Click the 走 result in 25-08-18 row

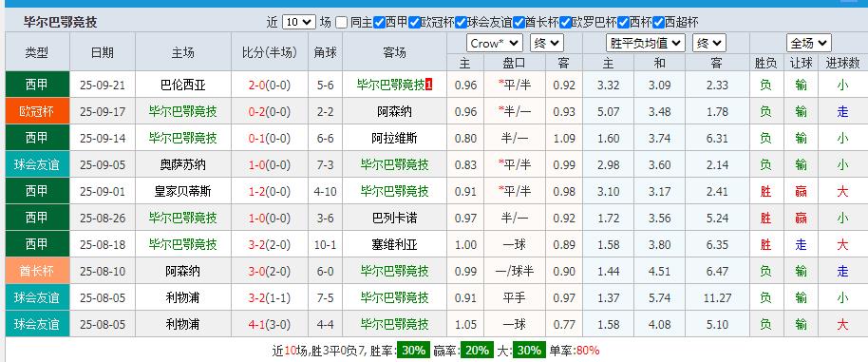(801, 244)
